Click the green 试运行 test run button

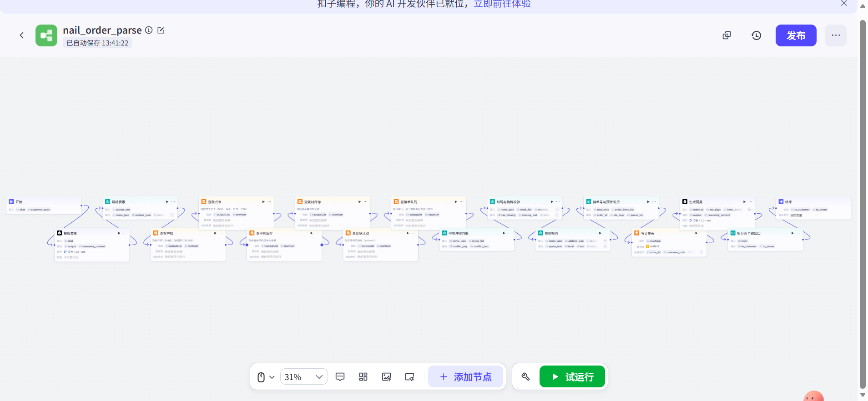tap(572, 377)
